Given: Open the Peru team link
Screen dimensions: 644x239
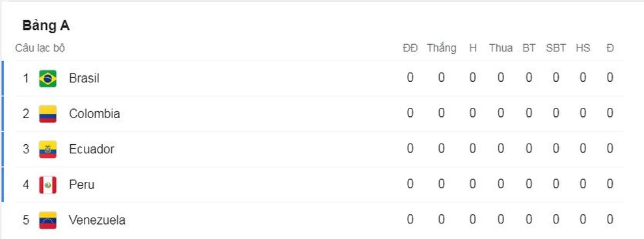Looking at the screenshot, I should coord(82,184).
